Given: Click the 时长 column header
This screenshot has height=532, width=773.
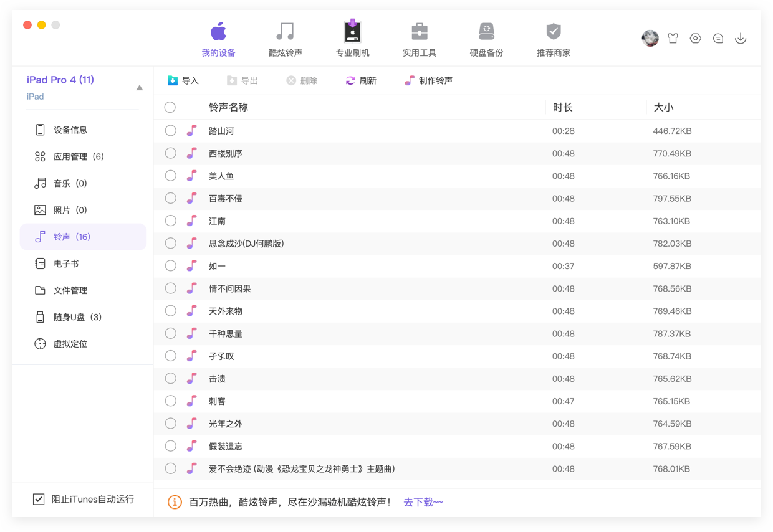Looking at the screenshot, I should 563,107.
